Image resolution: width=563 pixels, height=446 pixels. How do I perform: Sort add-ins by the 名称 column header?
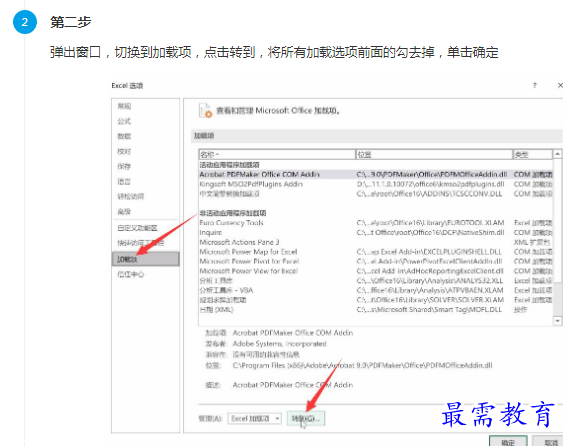277,154
